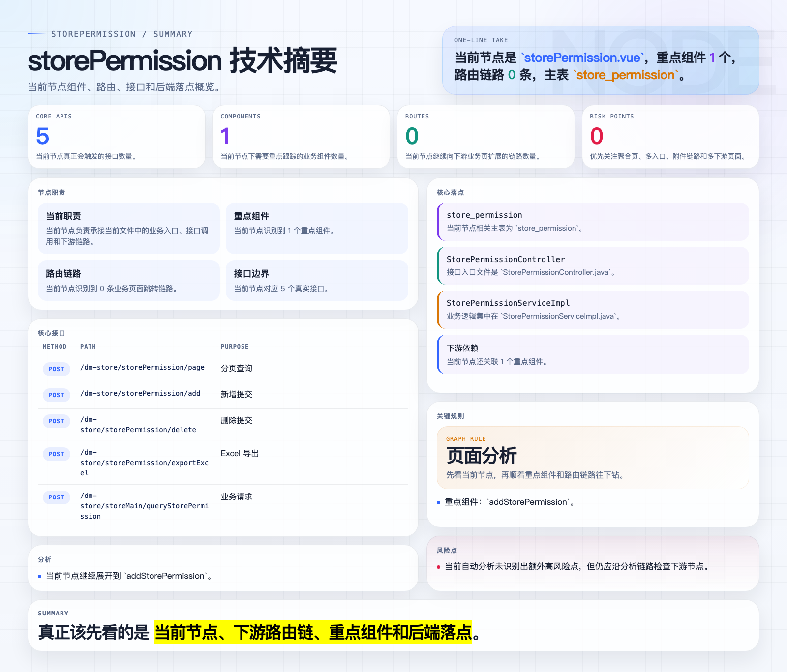Viewport: 787px width, 672px height.
Task: Click the 业务请求 purpose cell
Action: click(237, 497)
